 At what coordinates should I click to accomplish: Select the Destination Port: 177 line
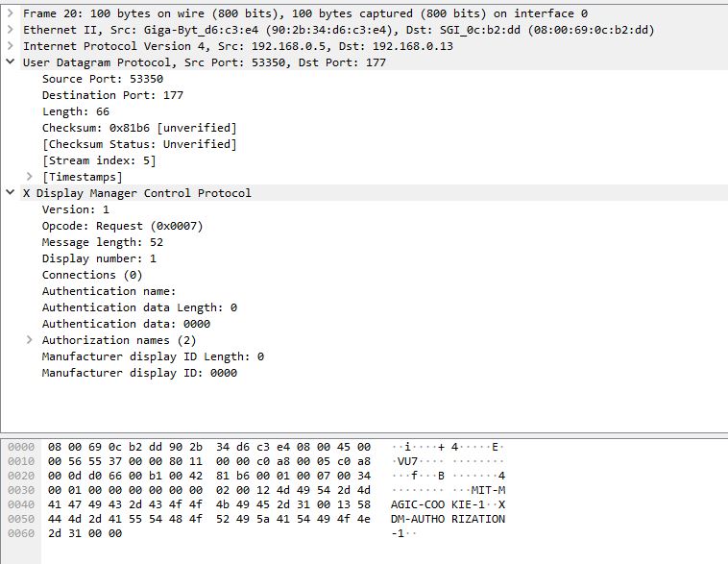click(x=112, y=95)
